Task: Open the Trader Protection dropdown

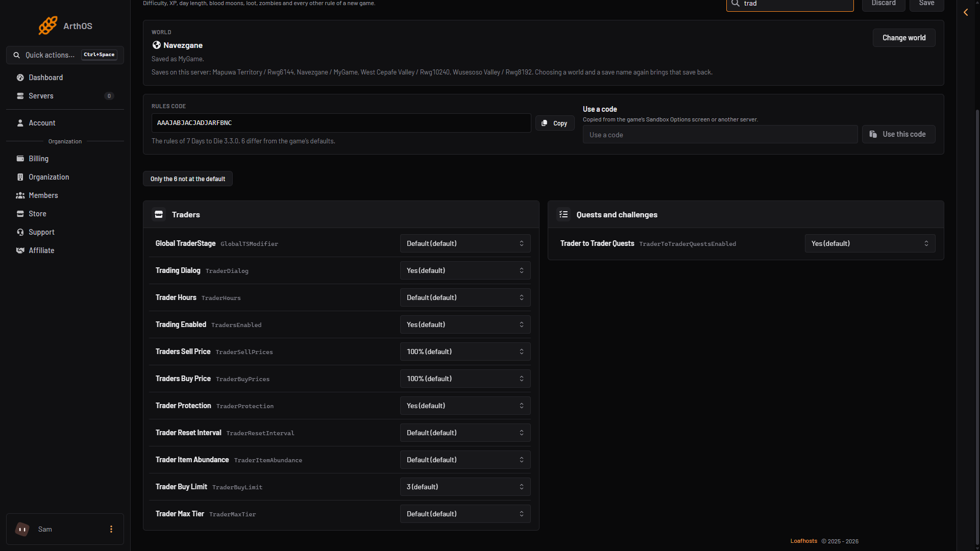Action: click(465, 406)
